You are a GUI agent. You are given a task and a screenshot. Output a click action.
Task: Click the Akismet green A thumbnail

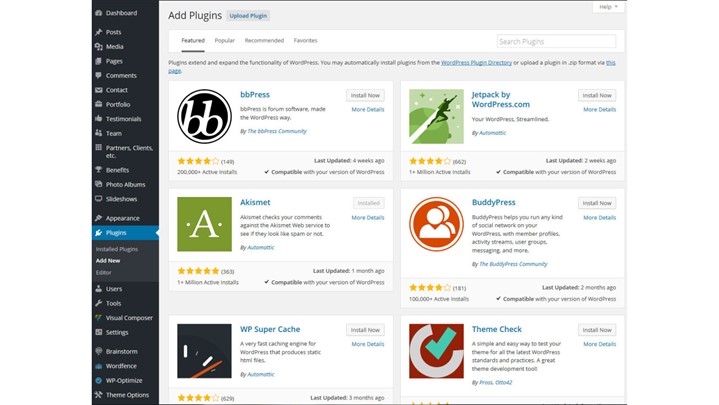point(205,224)
